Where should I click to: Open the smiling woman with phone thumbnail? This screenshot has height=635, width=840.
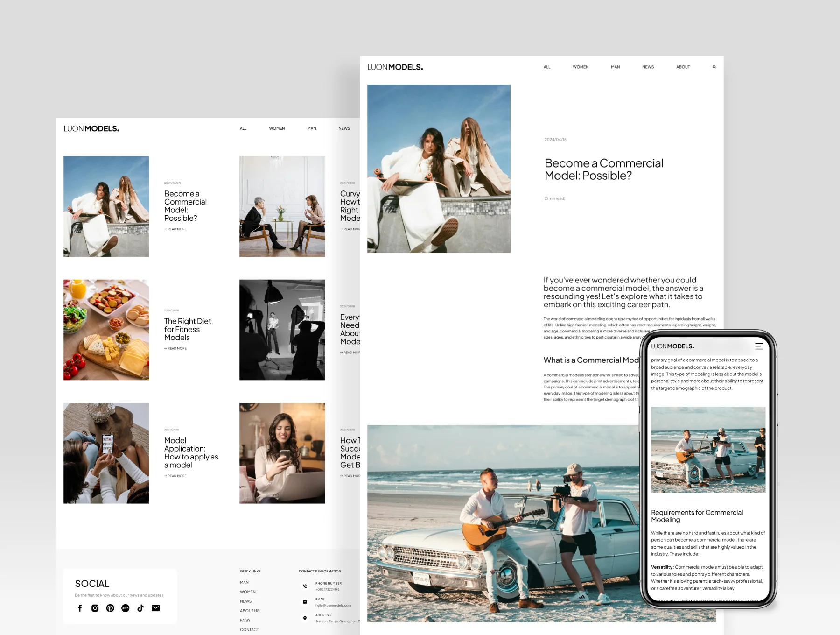282,453
